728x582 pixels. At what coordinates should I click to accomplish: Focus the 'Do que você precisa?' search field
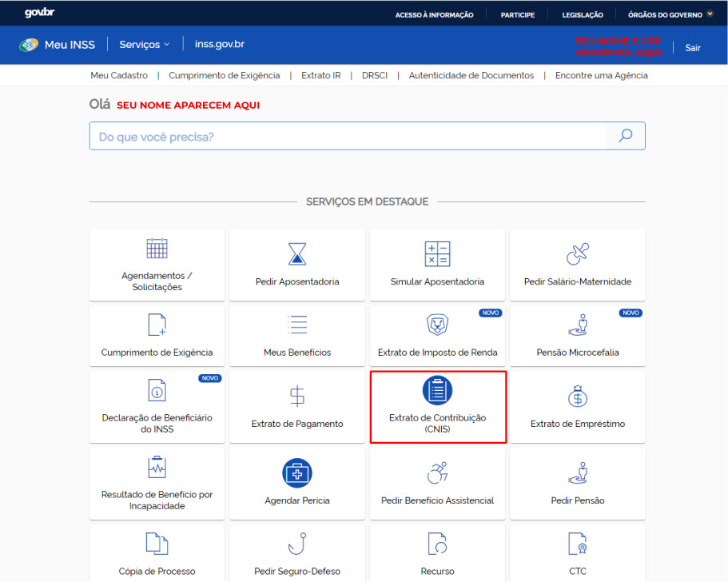(348, 136)
